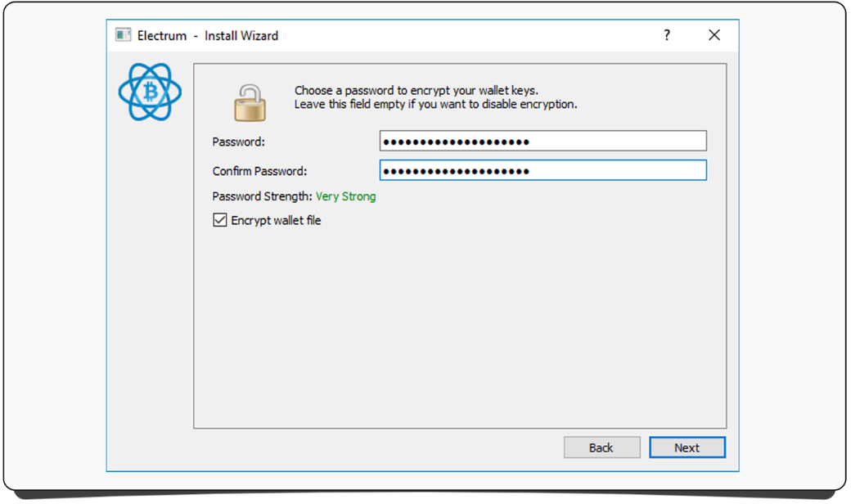The image size is (851, 504).
Task: Go to previous step with Back button
Action: click(x=601, y=448)
